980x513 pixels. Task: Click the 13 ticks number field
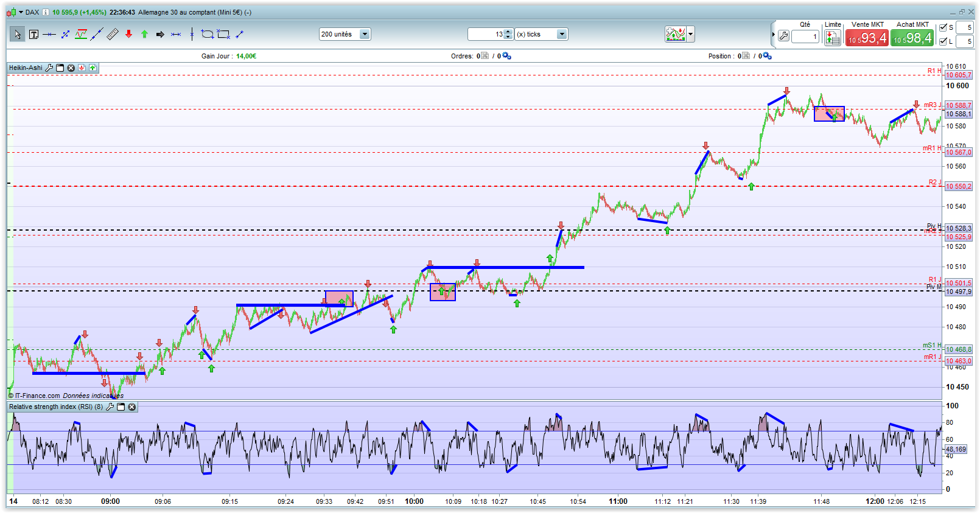click(x=487, y=34)
